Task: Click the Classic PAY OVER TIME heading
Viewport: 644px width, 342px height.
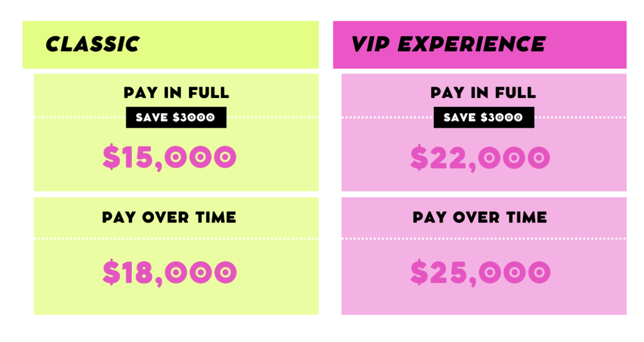Action: [169, 218]
